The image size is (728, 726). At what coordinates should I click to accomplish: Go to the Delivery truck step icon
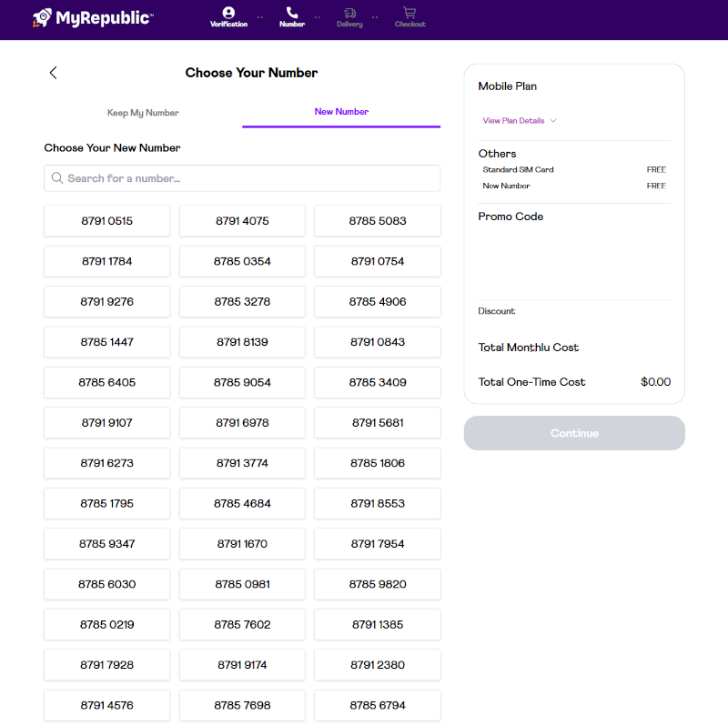[x=349, y=13]
